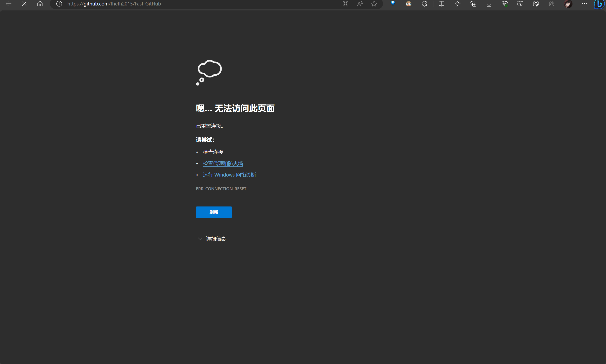View site information icon in address bar
The image size is (606, 364).
click(59, 4)
